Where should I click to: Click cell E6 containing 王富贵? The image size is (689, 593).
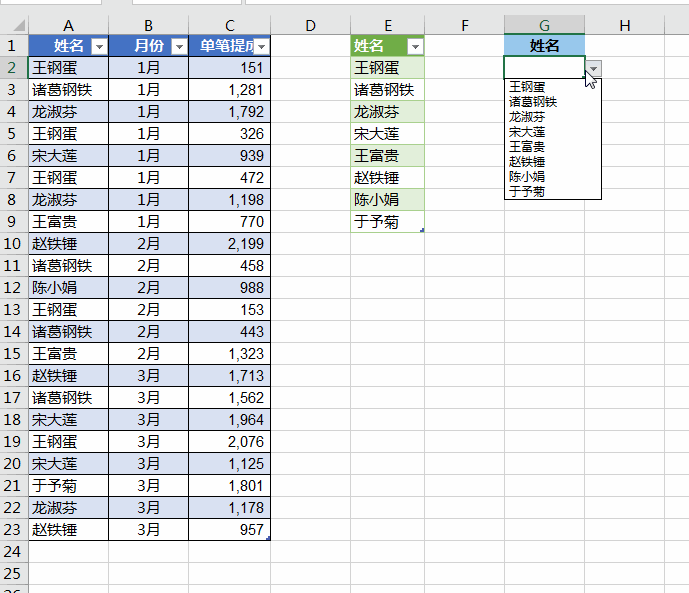(388, 155)
